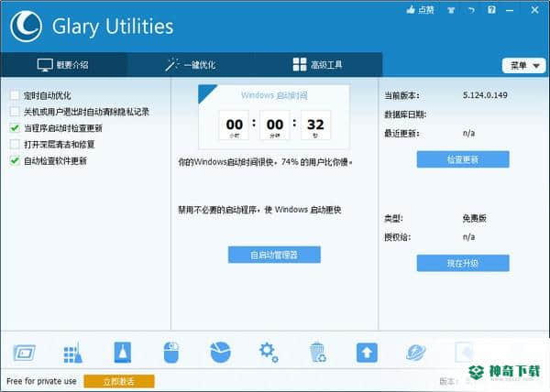Open the recycle bin uninstall manager icon
The height and width of the screenshot is (392, 550).
(318, 352)
